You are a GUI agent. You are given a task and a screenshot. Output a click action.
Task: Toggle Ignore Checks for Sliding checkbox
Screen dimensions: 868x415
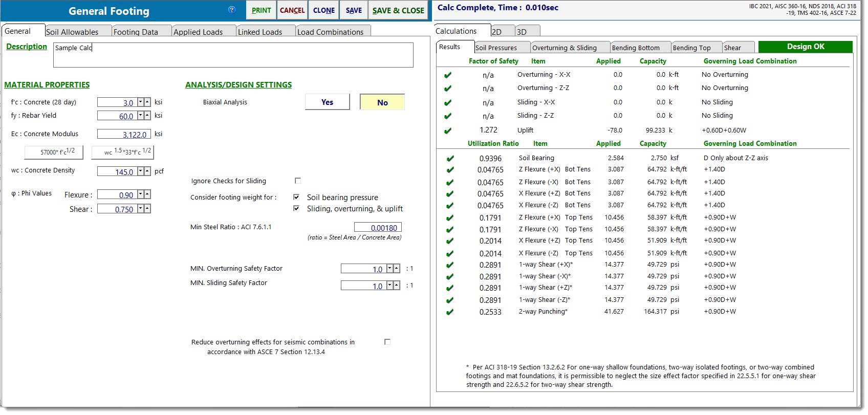(x=298, y=181)
